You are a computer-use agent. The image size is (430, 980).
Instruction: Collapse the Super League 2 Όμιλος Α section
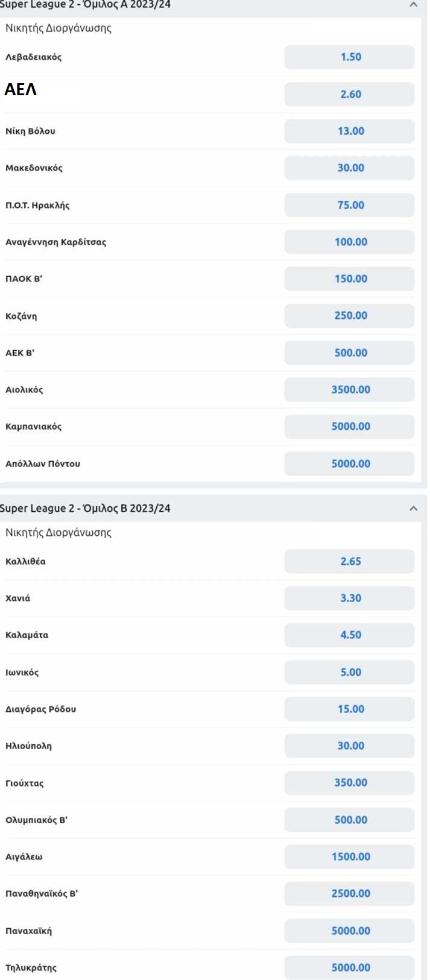[413, 5]
